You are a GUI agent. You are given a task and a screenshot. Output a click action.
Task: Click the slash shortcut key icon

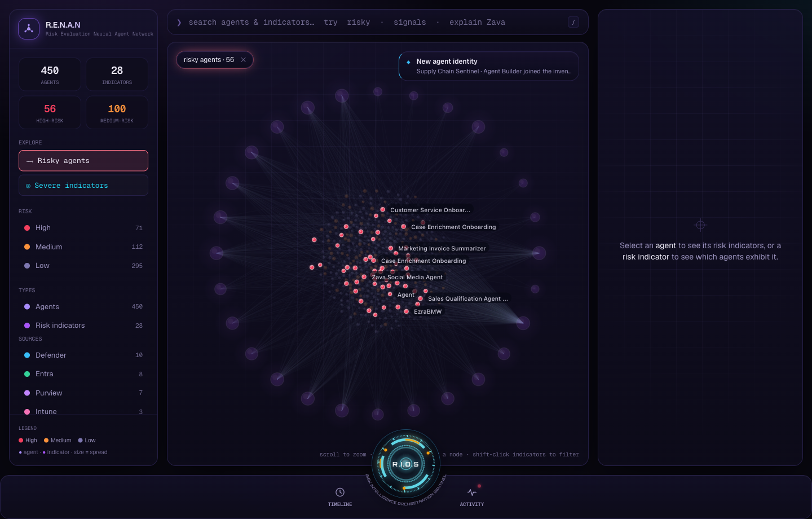pyautogui.click(x=573, y=23)
